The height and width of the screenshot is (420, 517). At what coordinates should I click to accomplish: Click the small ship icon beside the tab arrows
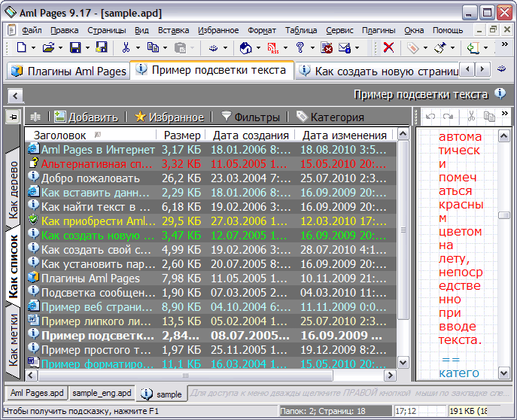pyautogui.click(x=501, y=68)
